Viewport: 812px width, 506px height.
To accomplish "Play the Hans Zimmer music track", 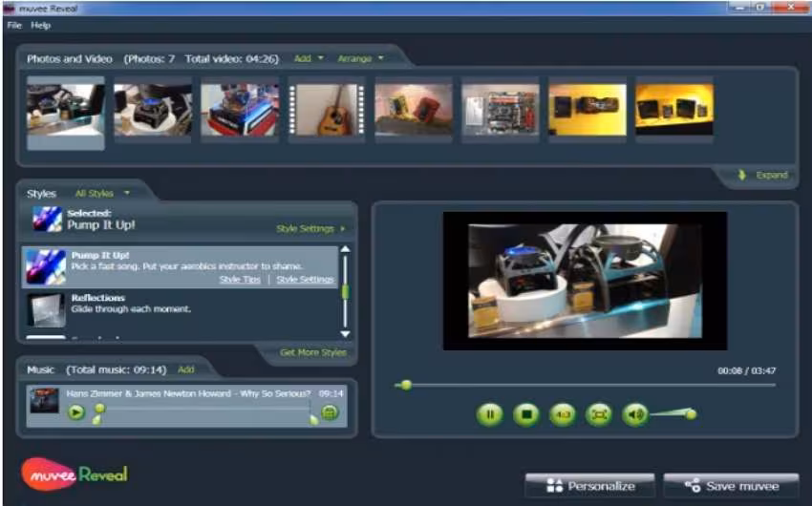I will [x=76, y=412].
